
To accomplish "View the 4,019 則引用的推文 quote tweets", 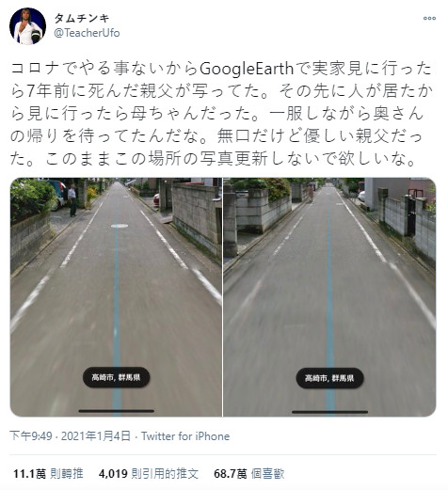I will [x=149, y=473].
